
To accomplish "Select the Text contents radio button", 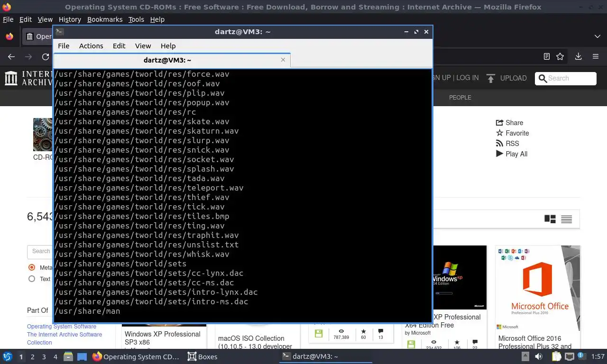I will pos(32,279).
